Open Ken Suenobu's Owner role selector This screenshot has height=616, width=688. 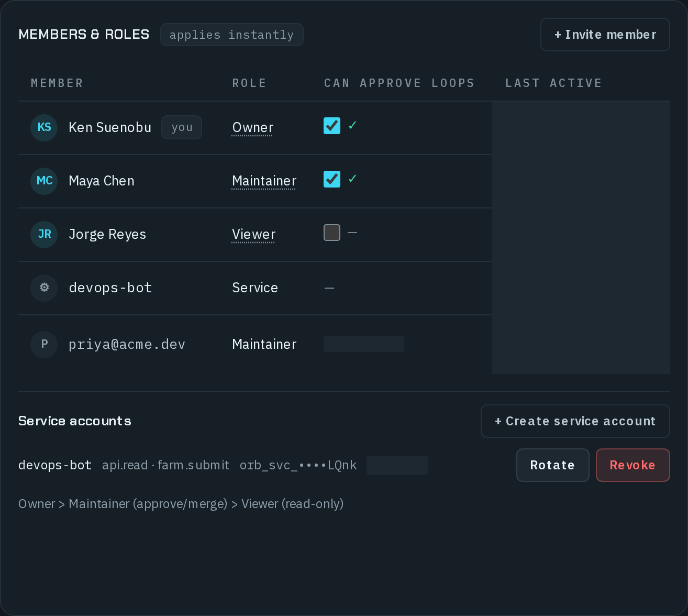253,128
